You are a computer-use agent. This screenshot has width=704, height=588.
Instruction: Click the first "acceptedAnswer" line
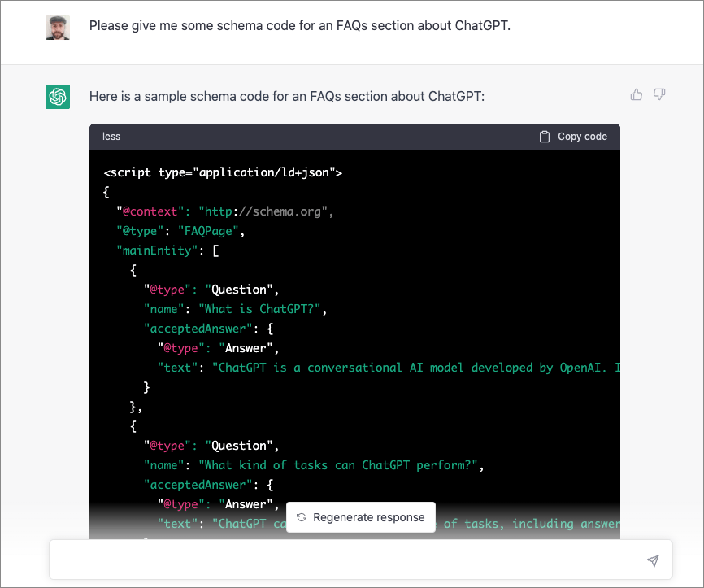(209, 329)
